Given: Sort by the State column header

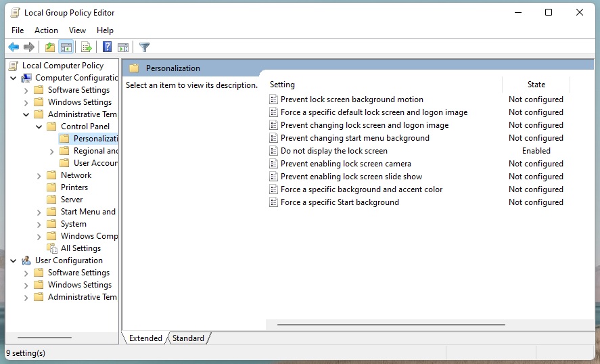Looking at the screenshot, I should (x=536, y=85).
